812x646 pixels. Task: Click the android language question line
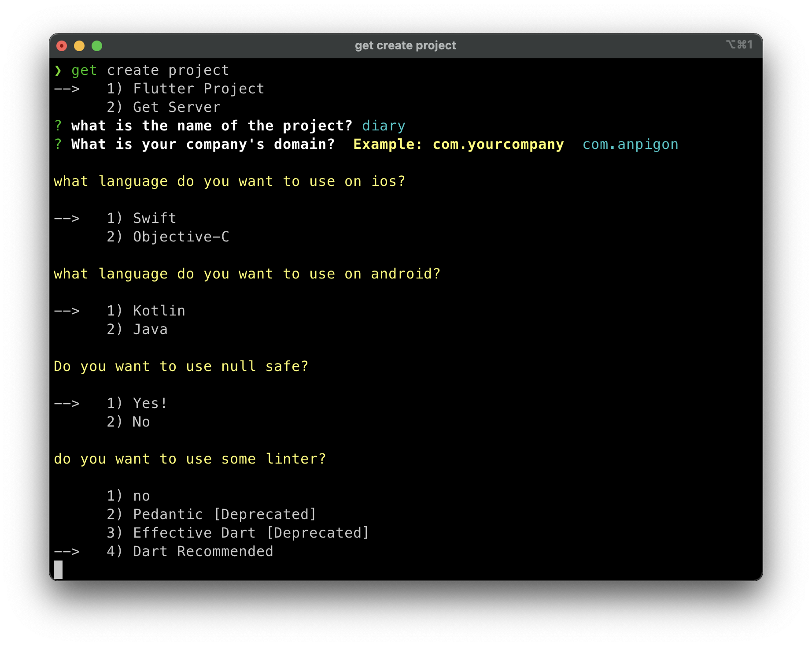coord(247,274)
